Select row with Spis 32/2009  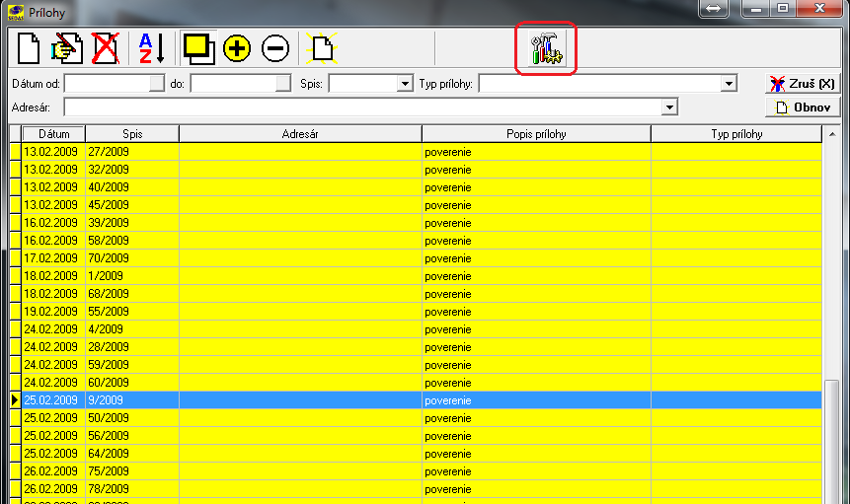click(416, 170)
